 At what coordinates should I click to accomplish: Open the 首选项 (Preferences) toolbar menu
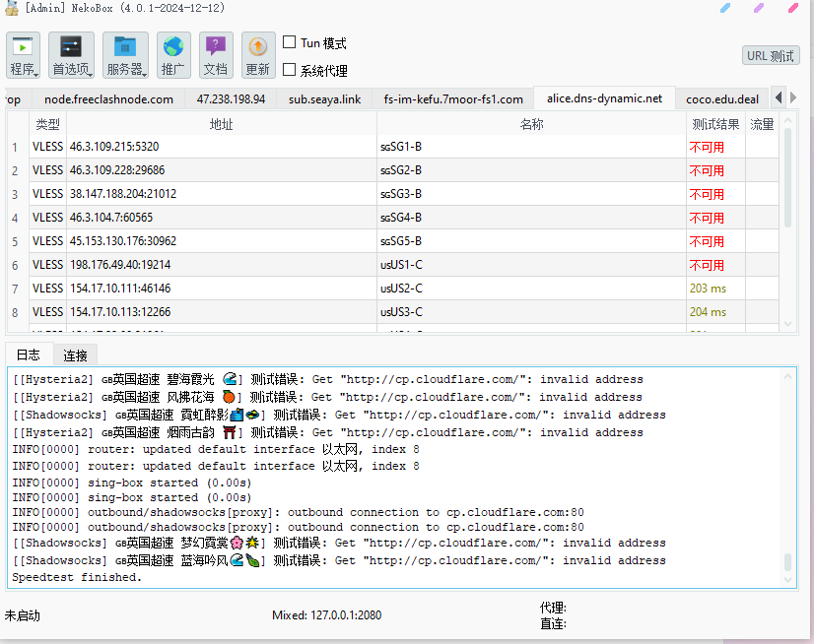pos(71,55)
